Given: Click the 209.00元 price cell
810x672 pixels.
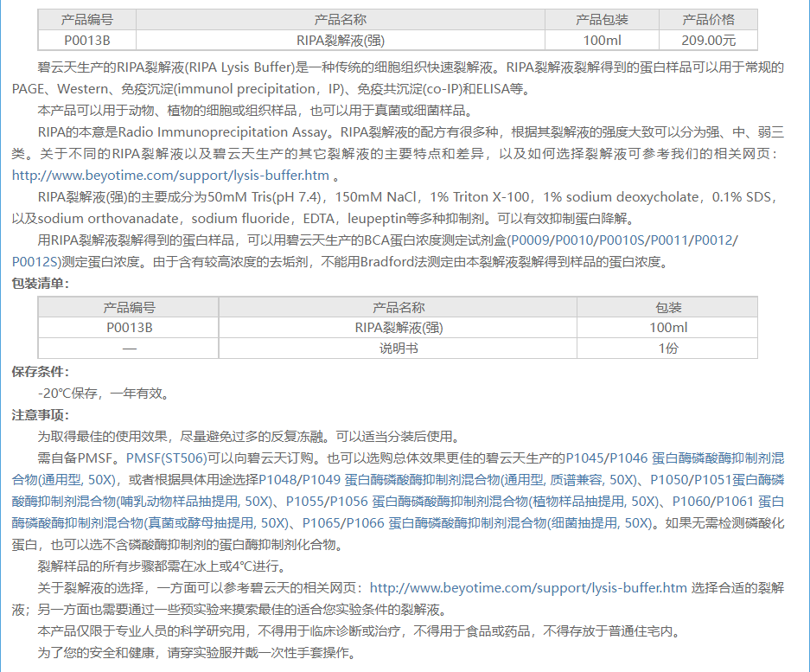Looking at the screenshot, I should pos(708,41).
